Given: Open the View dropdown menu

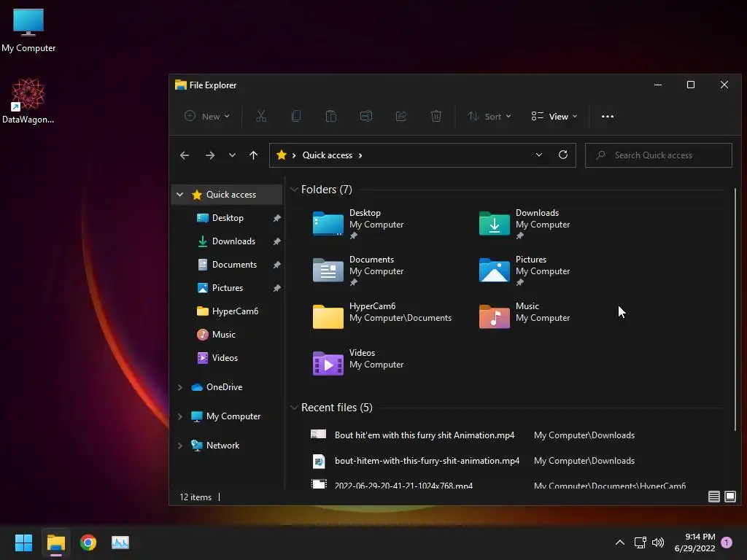Looking at the screenshot, I should 554,116.
